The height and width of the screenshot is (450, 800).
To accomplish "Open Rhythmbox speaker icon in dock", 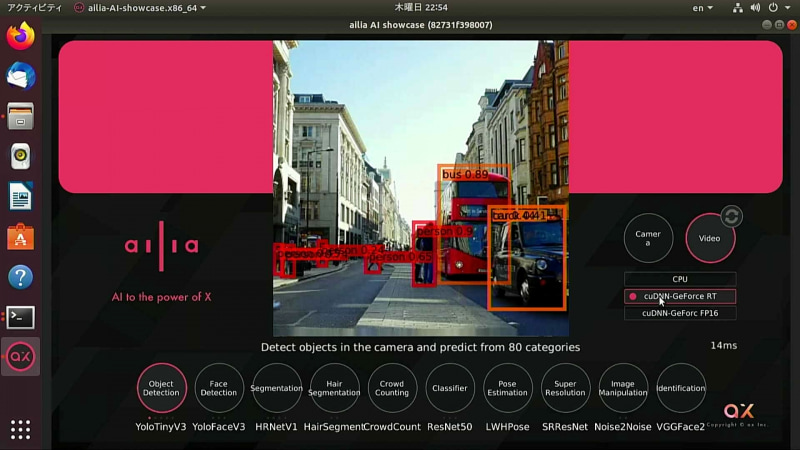I will click(x=20, y=156).
